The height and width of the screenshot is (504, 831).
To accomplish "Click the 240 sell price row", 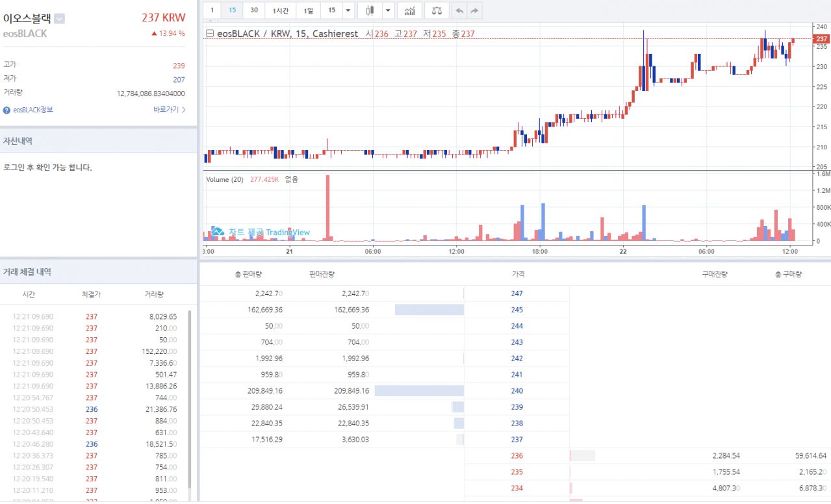I will (x=517, y=391).
